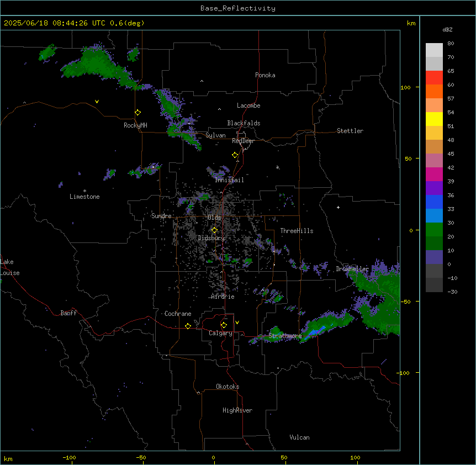The height and width of the screenshot is (465, 476).
Task: Click the 100 tick on right vertical axis
Action: click(405, 87)
